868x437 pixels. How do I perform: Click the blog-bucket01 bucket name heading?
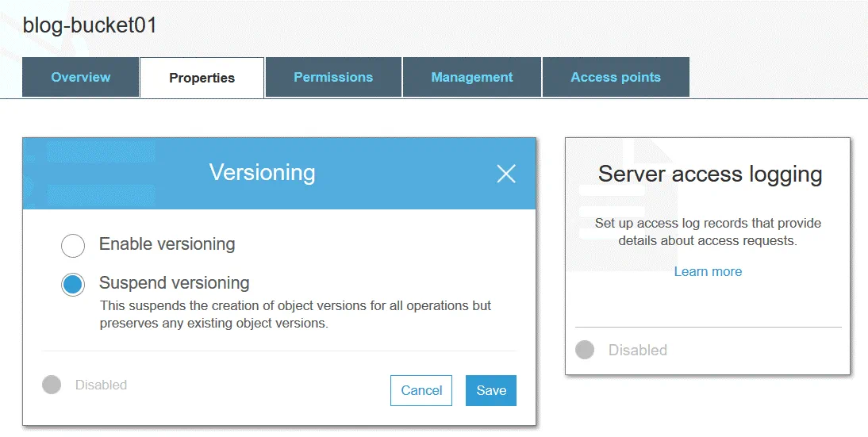[90, 25]
